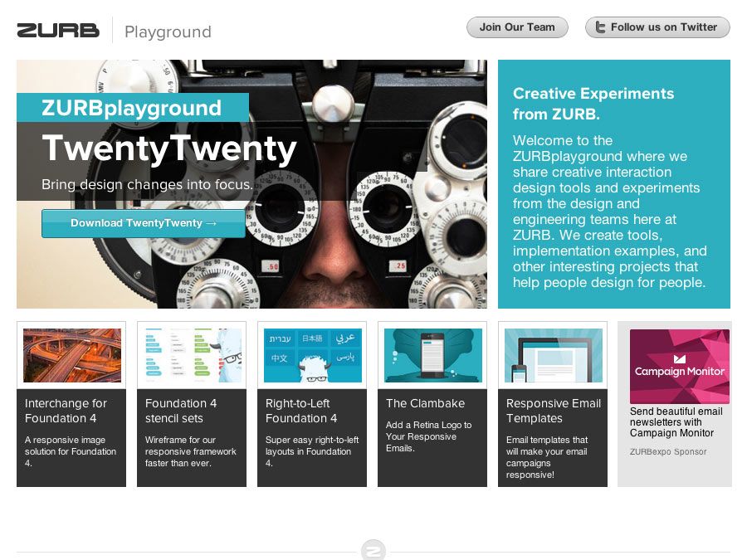Click 'Add a Retina Logo' description

click(429, 436)
